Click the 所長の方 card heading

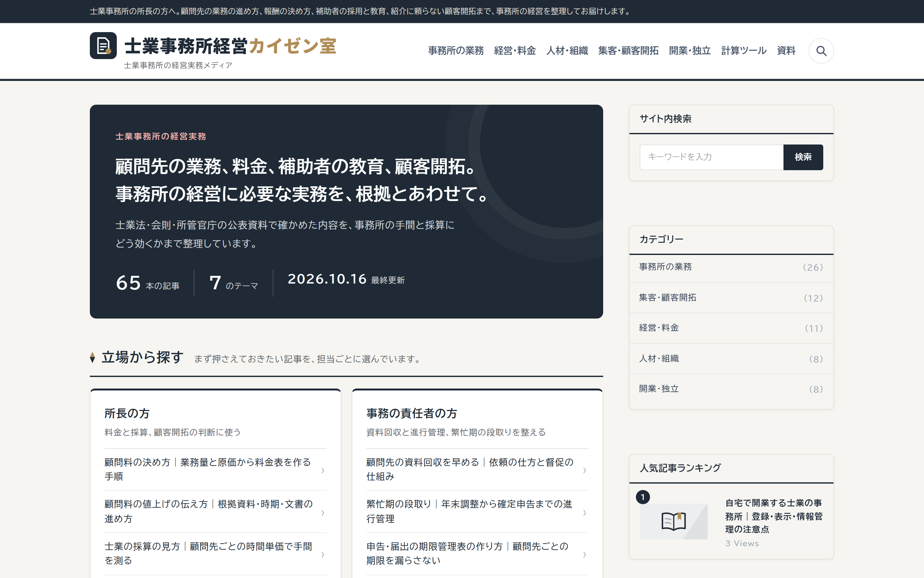pyautogui.click(x=127, y=413)
